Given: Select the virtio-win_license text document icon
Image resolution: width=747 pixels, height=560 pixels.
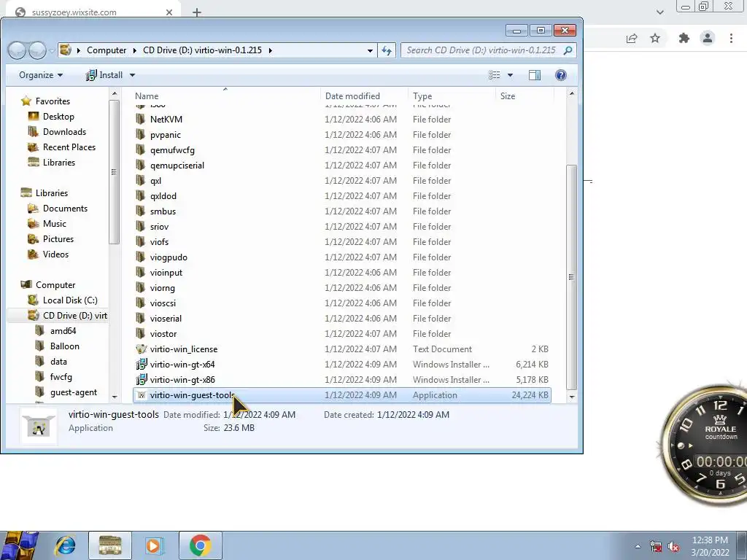Looking at the screenshot, I should 141,349.
